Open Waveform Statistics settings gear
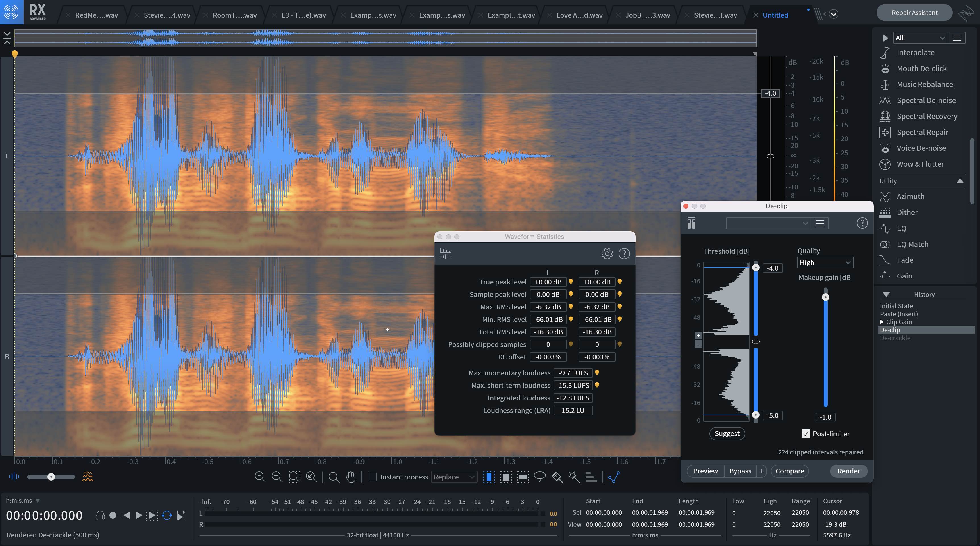980x546 pixels. click(x=607, y=254)
